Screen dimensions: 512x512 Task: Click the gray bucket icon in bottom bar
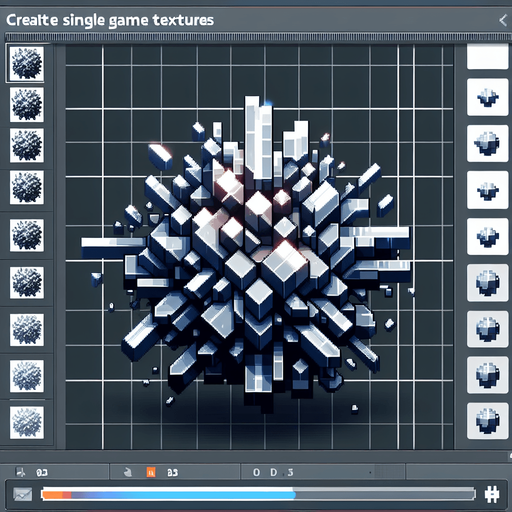tap(128, 472)
